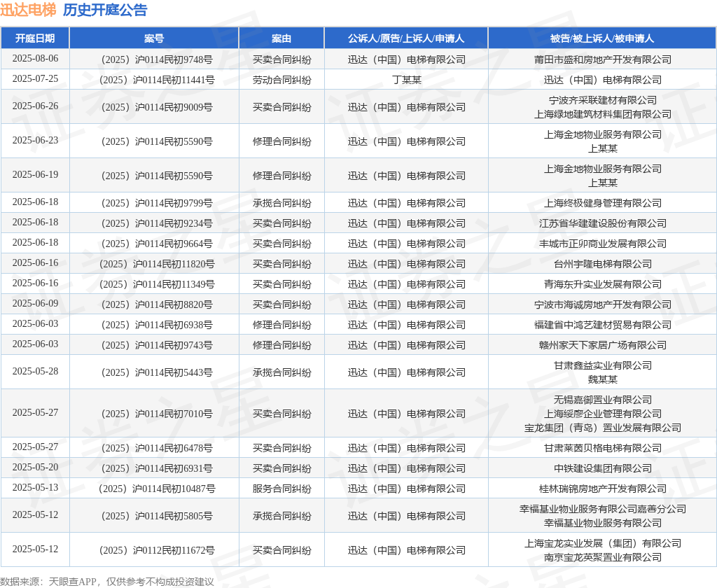Image resolution: width=717 pixels, height=588 pixels.
Task: Click case number 沪0114民初9664号
Action: pos(174,244)
